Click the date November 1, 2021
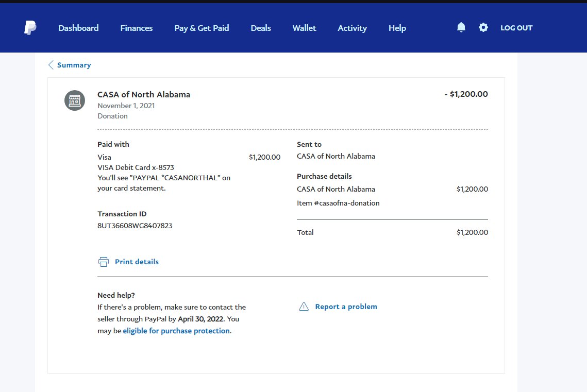587x392 pixels. (x=126, y=106)
